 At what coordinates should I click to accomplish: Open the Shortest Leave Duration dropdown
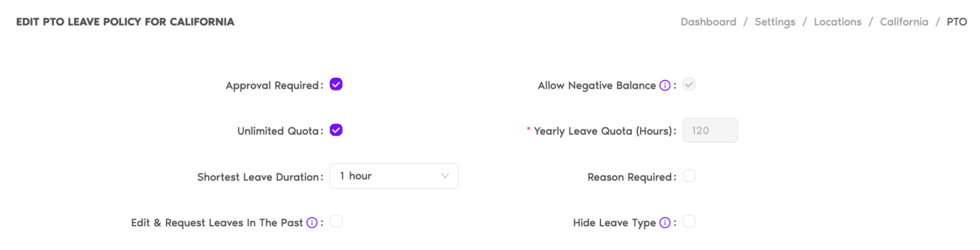coord(394,176)
